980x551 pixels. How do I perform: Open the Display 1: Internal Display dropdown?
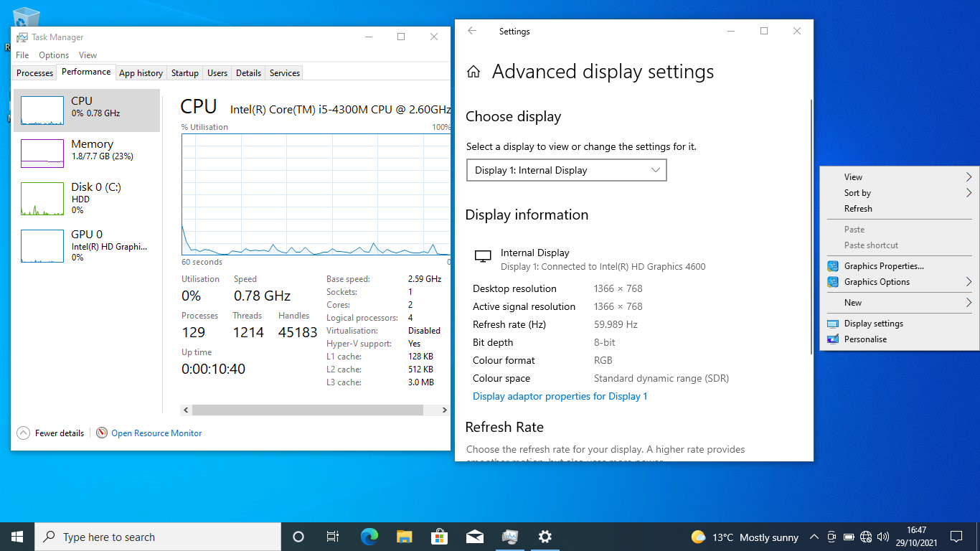coord(567,170)
